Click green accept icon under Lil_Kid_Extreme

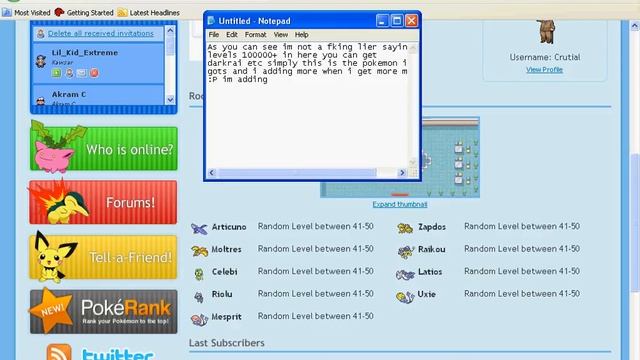tap(56, 73)
